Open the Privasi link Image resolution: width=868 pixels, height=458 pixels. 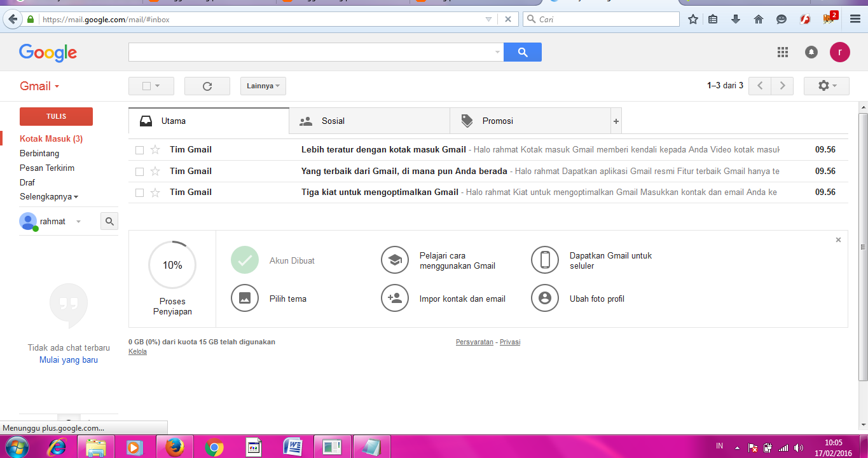510,342
